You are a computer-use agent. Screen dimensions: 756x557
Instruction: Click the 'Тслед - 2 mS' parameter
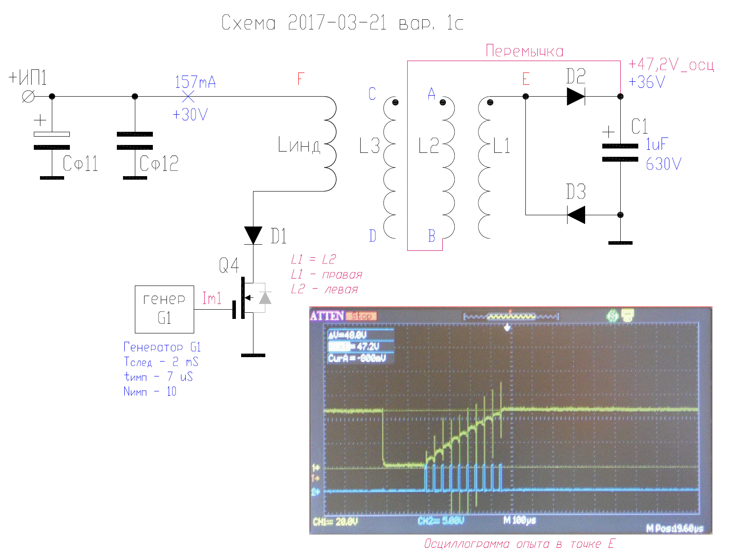click(161, 362)
